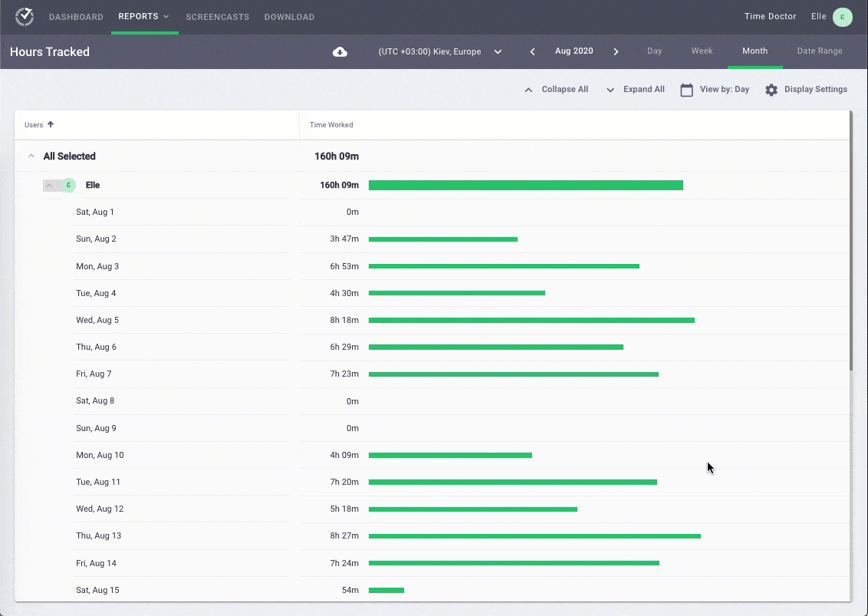Open the Reports dropdown menu

(144, 17)
